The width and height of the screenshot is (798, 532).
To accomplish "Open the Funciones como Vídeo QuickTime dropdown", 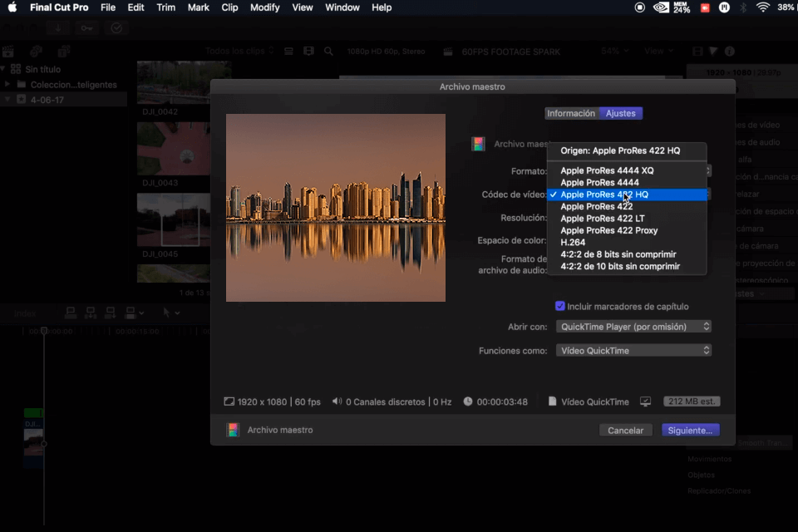I will point(633,350).
